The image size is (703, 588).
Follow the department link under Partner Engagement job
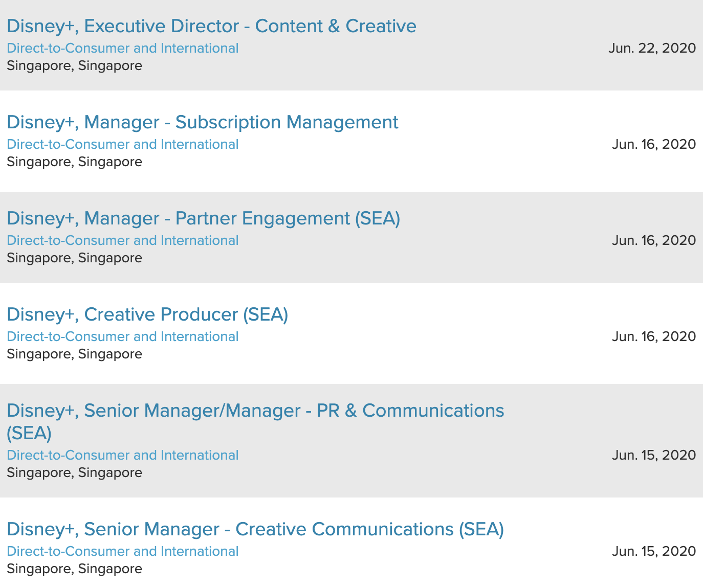pyautogui.click(x=122, y=241)
